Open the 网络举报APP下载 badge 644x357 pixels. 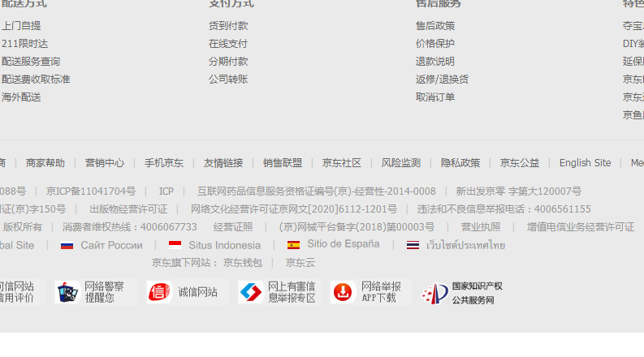point(371,292)
